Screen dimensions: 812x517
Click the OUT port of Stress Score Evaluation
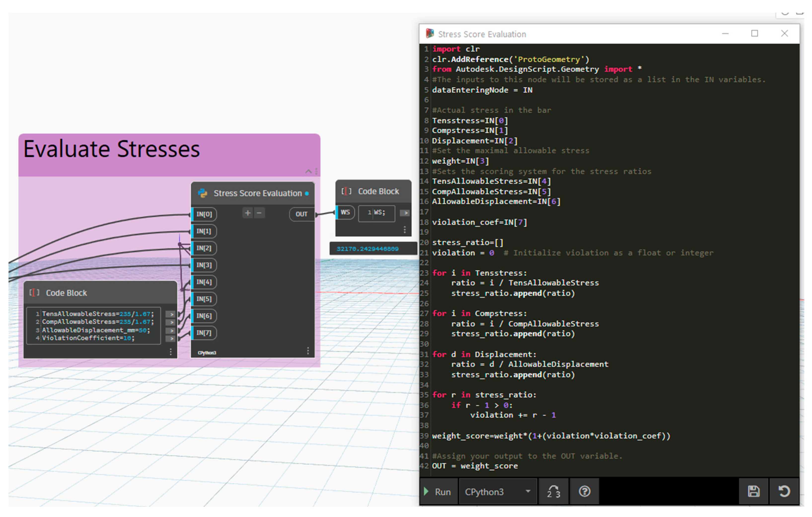pyautogui.click(x=301, y=214)
